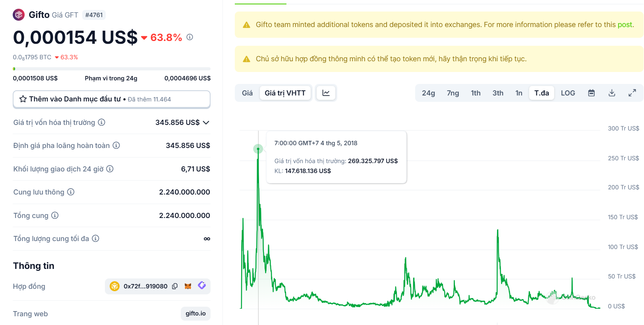
Task: Open the 'post' link in warning banner
Action: point(625,25)
